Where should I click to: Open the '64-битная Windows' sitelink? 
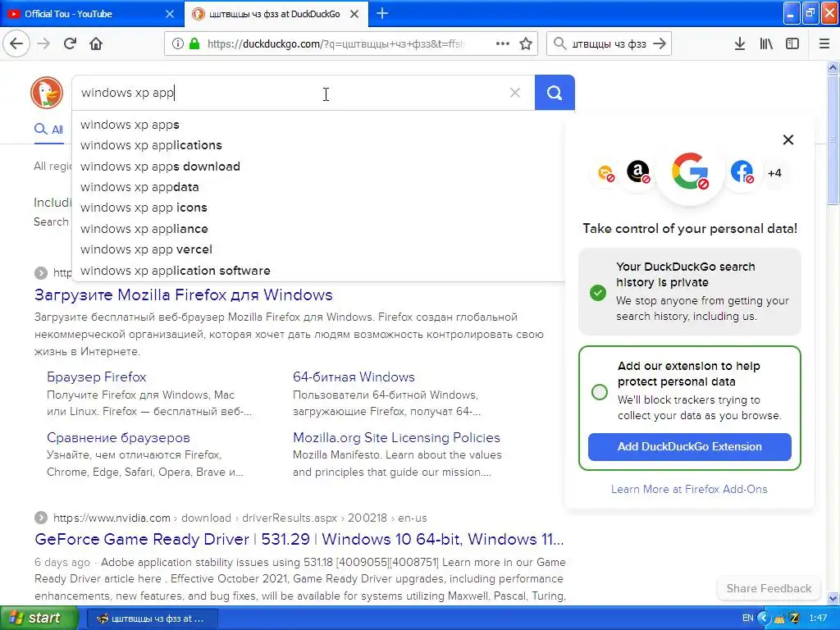(354, 377)
